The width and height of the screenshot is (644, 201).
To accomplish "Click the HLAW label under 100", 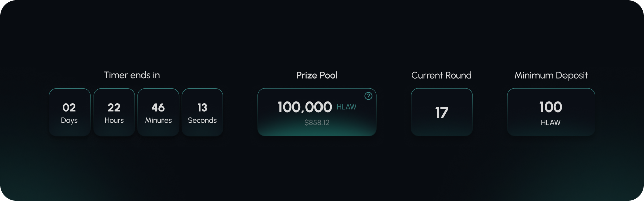I will (x=551, y=122).
